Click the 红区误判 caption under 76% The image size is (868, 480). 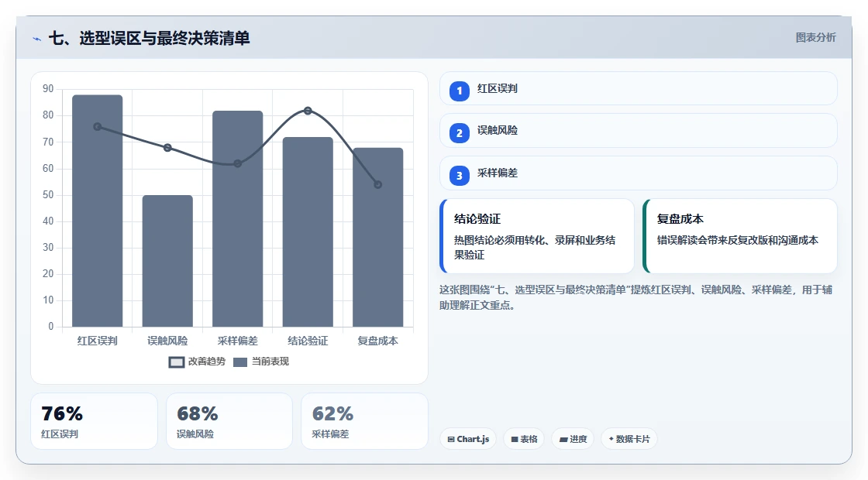[60, 434]
